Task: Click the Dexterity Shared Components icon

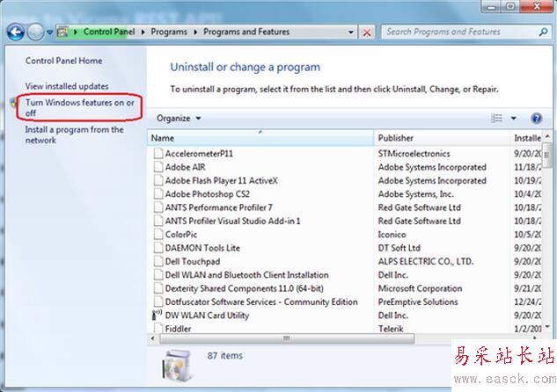Action: (158, 288)
